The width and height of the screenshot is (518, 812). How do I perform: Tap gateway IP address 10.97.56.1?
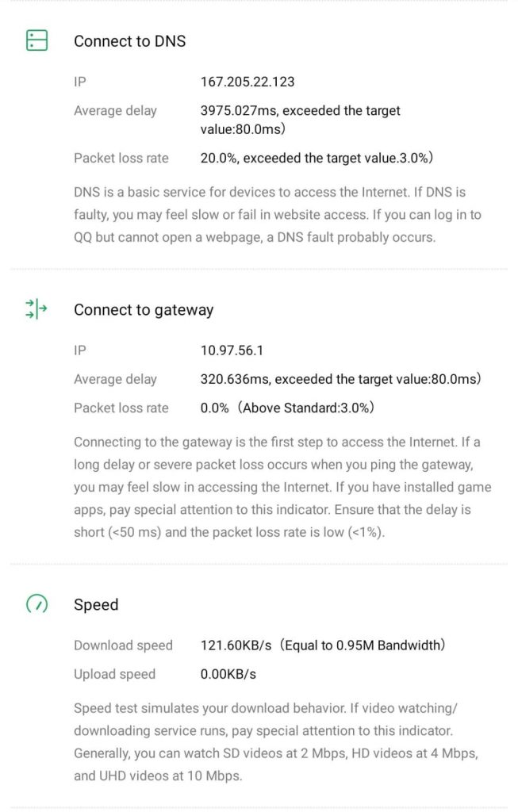pos(232,350)
